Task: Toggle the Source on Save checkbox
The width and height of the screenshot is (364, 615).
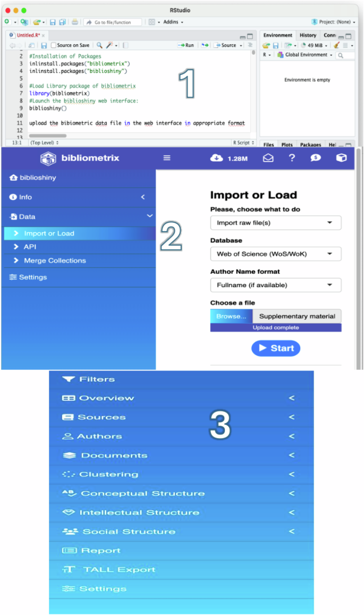Action: 53,45
